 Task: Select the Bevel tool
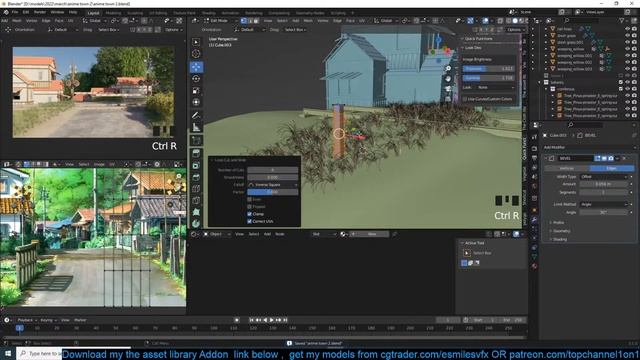[x=196, y=177]
